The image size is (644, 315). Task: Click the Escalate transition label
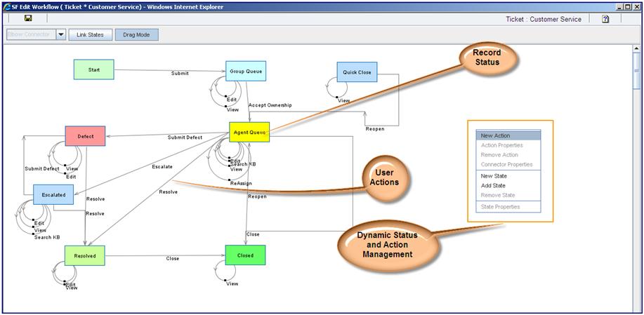(162, 167)
